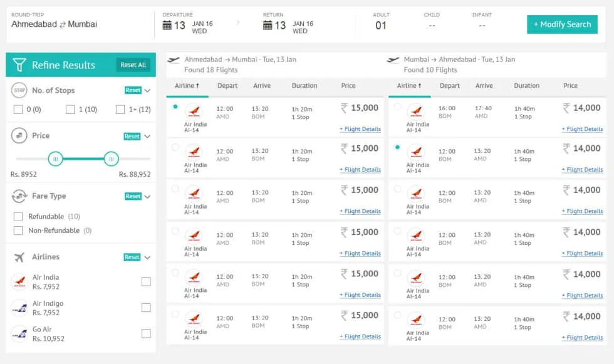Enable the Non-Refundable fare checkbox
This screenshot has width=614, height=364.
point(18,231)
